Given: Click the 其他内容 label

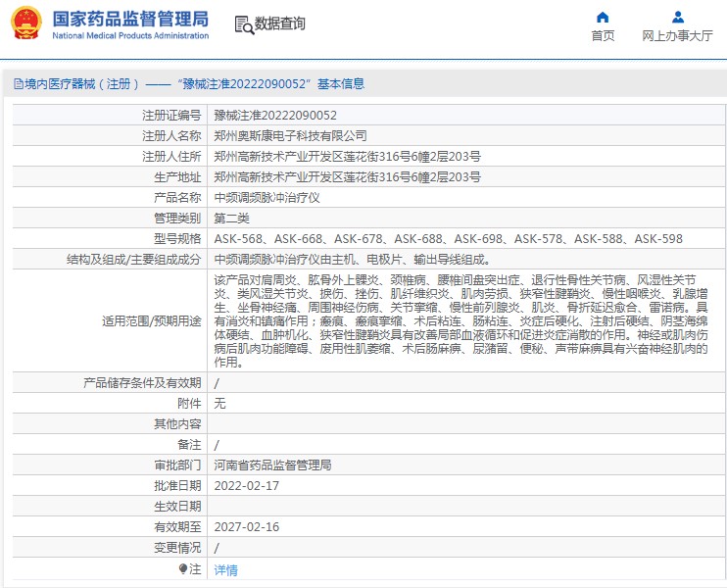Looking at the screenshot, I should pos(177,423).
